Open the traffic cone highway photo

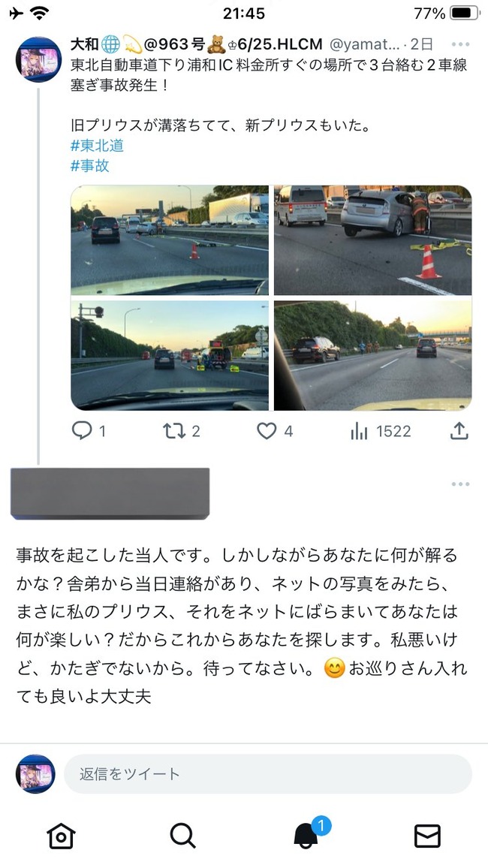(x=170, y=240)
